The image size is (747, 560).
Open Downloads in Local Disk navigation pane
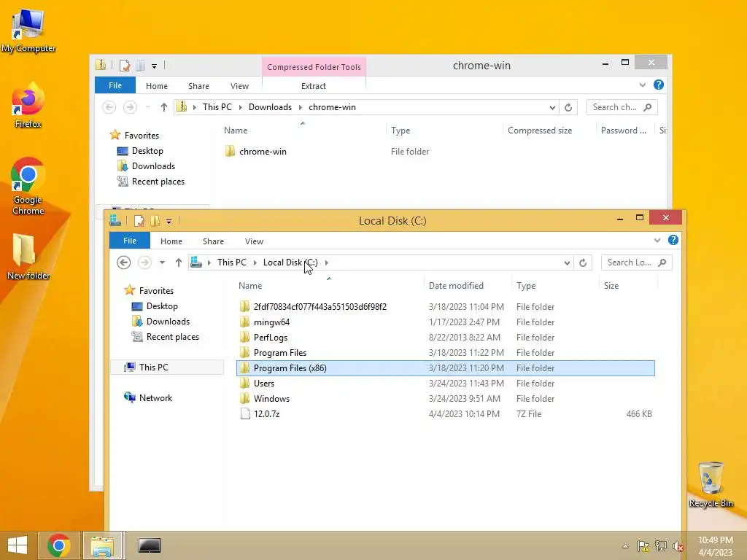point(168,322)
